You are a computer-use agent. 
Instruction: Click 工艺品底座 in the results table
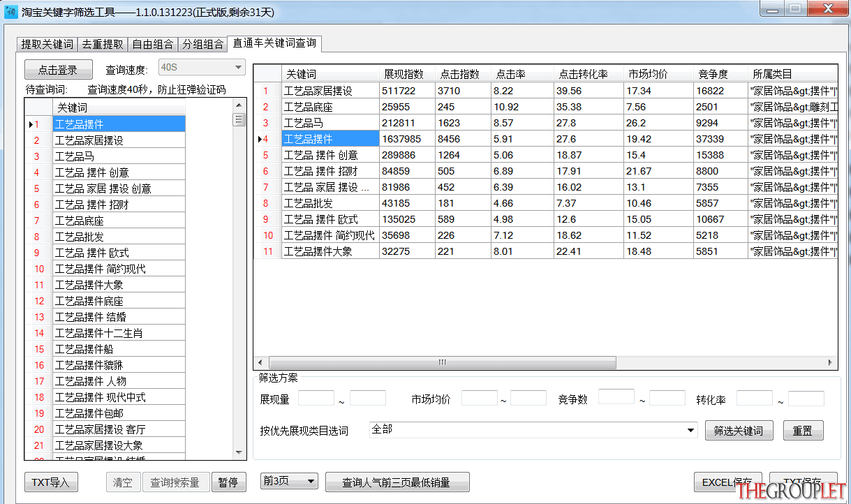pyautogui.click(x=330, y=107)
